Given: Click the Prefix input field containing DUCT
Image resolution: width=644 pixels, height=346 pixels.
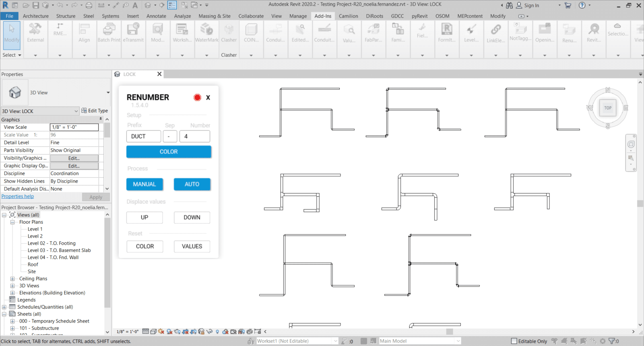Looking at the screenshot, I should 144,136.
